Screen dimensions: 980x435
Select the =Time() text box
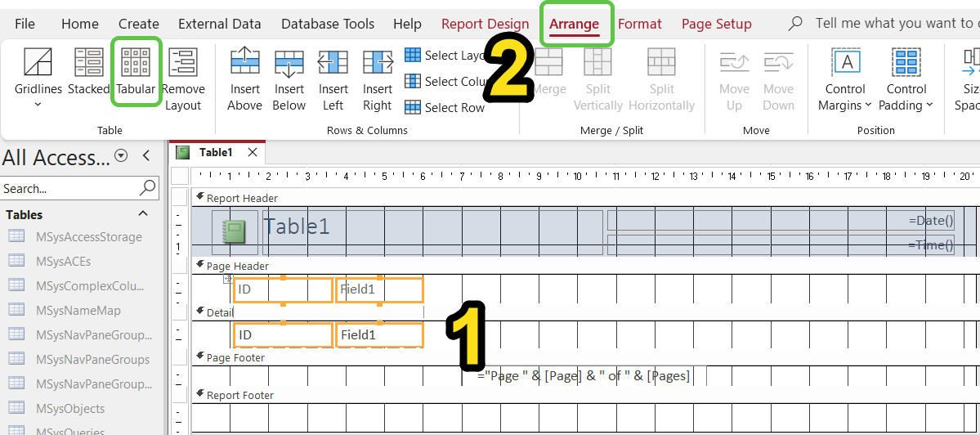coord(781,244)
